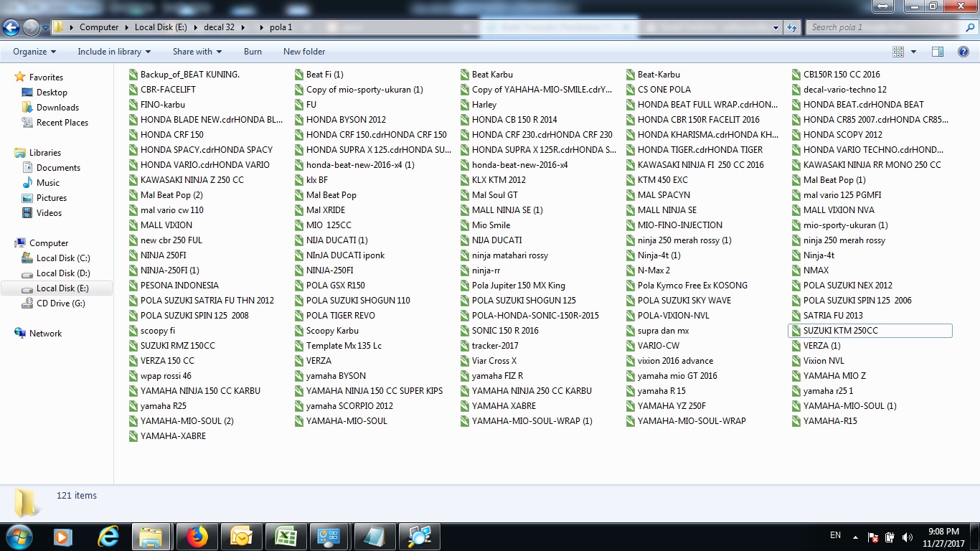Show hidden tray icons arrow

[x=855, y=537]
